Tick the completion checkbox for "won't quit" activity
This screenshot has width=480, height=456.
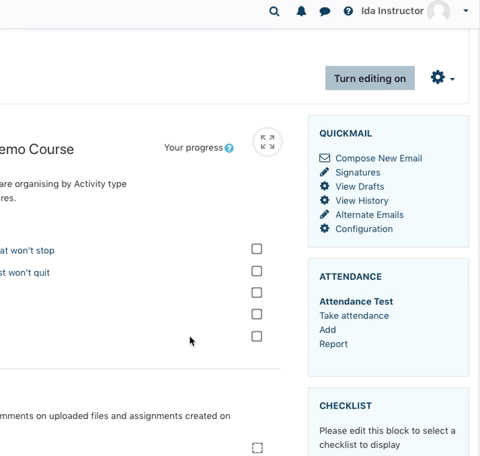click(257, 271)
